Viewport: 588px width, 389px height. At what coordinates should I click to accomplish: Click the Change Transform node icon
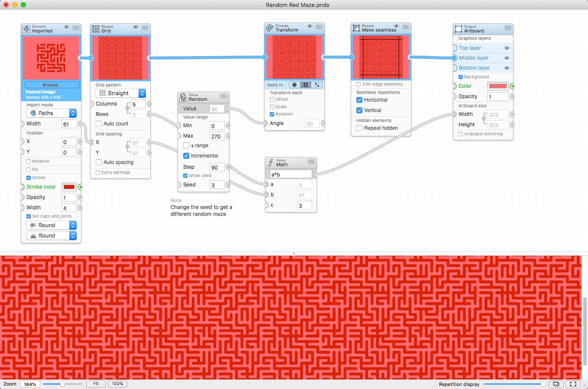[x=270, y=28]
